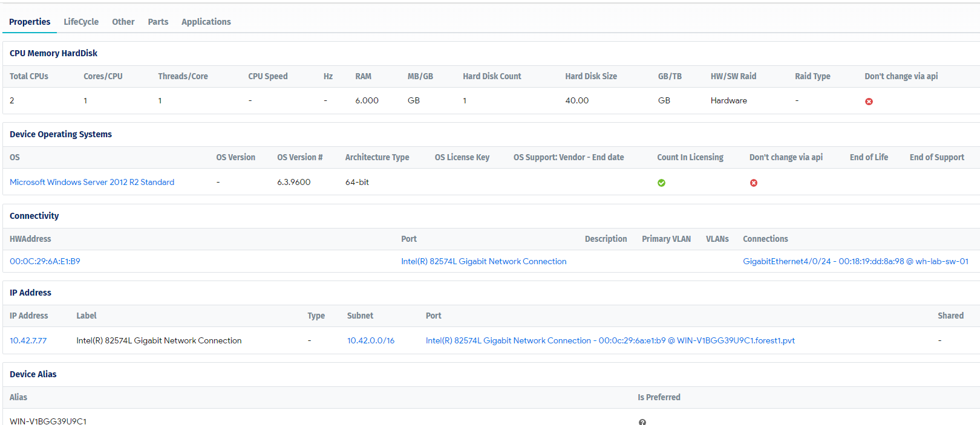Viewport: 980px width, 425px height.
Task: Open the port link ending in forest1.pvt
Action: point(610,340)
